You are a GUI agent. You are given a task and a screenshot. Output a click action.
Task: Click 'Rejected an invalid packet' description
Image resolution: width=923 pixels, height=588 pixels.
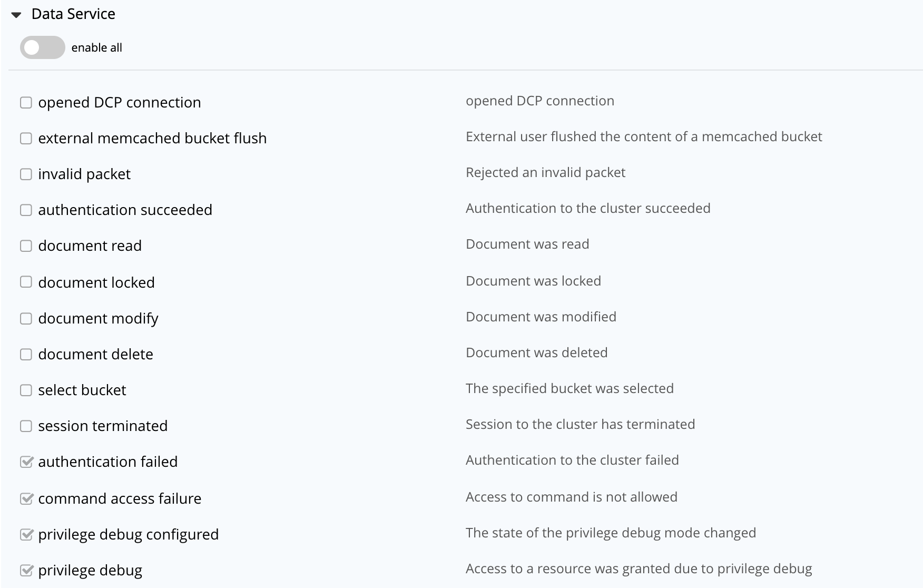pos(545,172)
